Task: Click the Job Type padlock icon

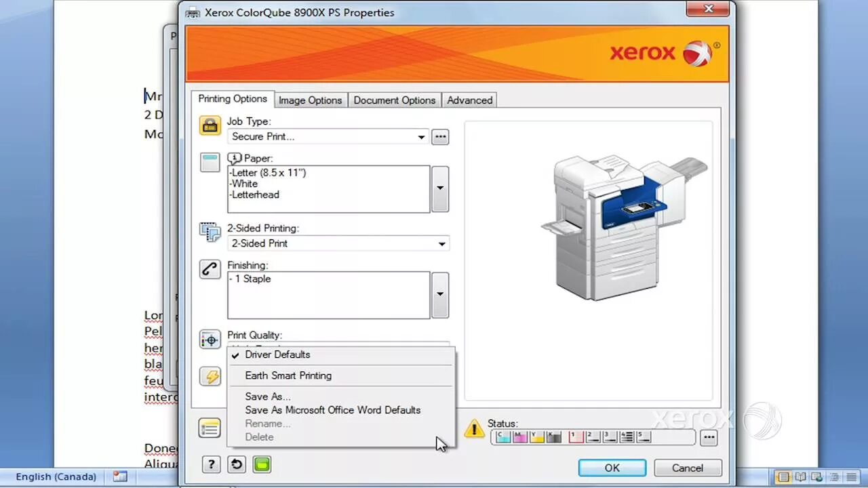Action: coord(210,125)
